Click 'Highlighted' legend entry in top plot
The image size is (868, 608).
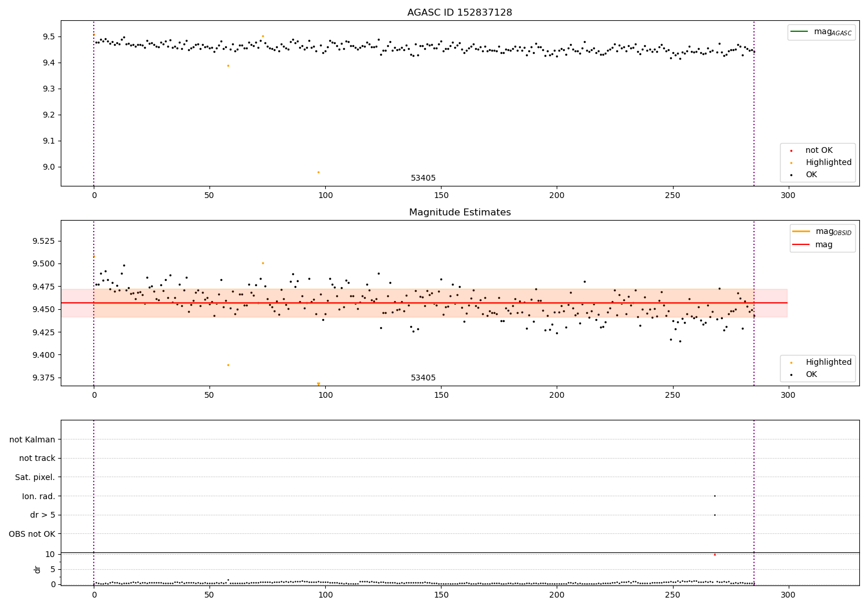click(x=829, y=162)
